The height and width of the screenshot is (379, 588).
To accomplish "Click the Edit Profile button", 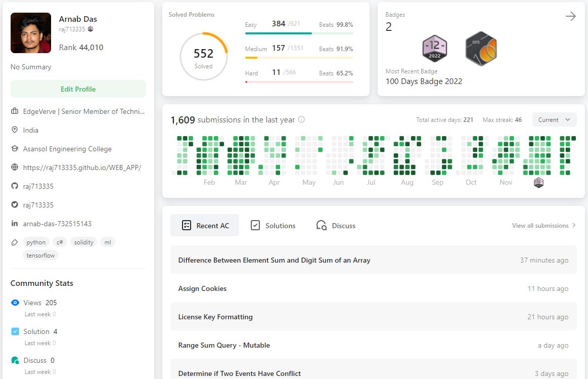I will pos(78,89).
